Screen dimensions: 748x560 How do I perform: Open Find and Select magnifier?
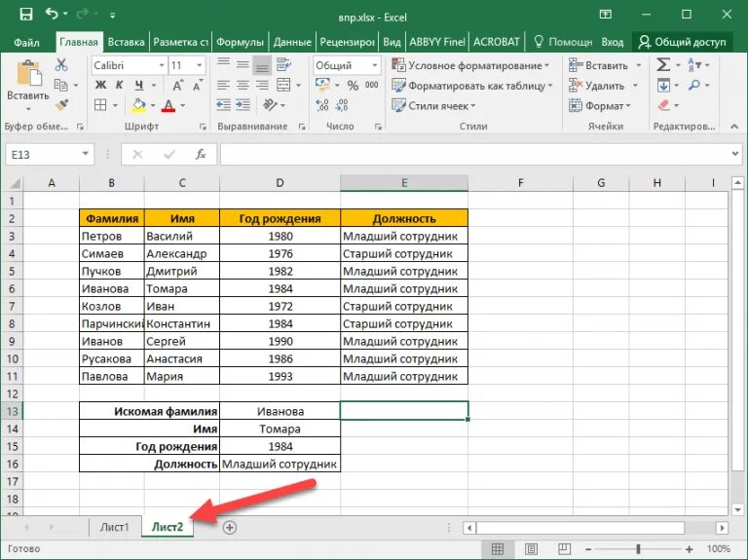[694, 85]
